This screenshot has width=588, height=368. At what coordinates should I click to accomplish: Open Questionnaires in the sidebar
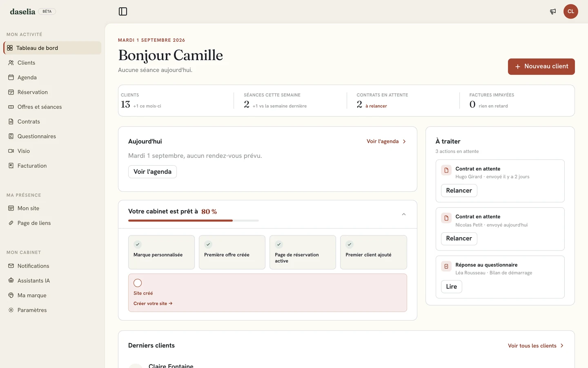coord(52,136)
